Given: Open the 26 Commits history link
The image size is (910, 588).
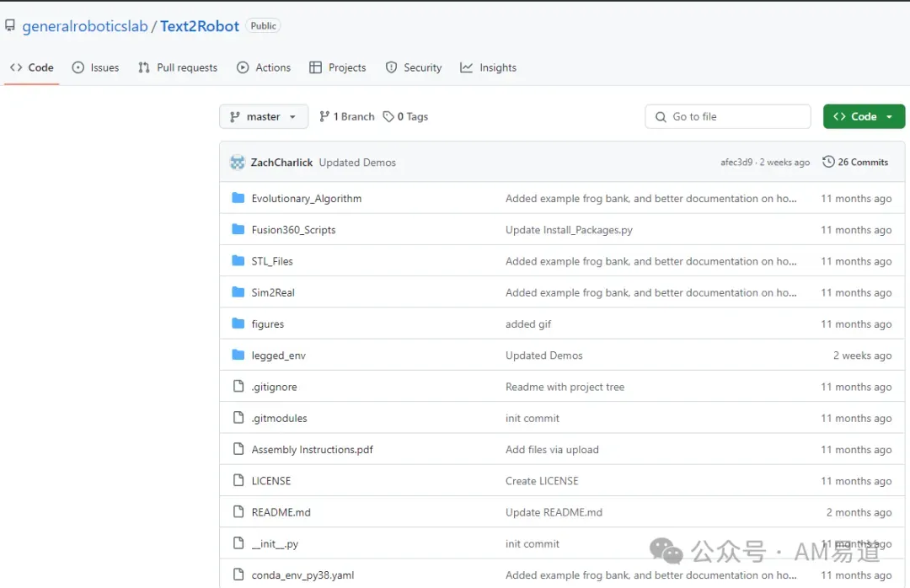Looking at the screenshot, I should coord(855,162).
